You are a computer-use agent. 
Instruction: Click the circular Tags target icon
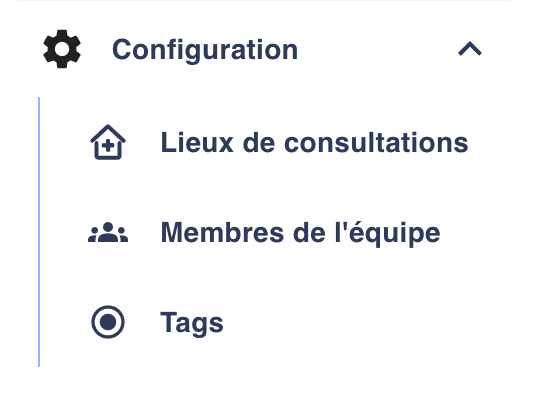click(108, 322)
